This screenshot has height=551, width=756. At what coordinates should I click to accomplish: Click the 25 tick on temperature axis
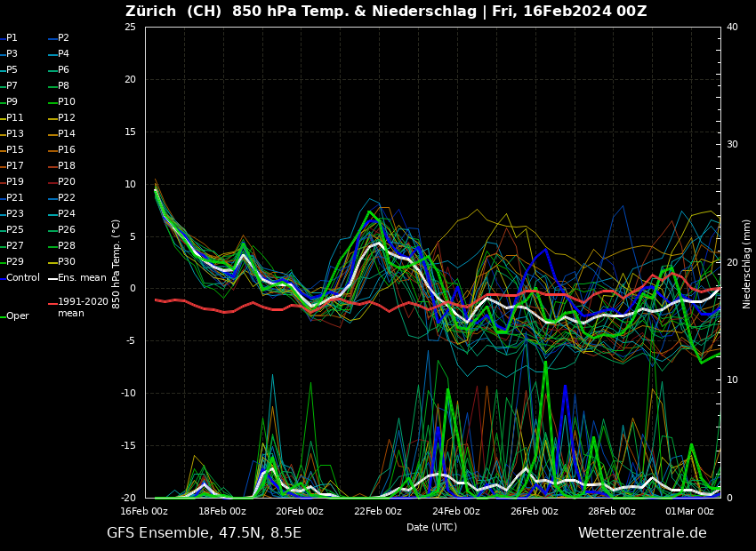(x=130, y=27)
